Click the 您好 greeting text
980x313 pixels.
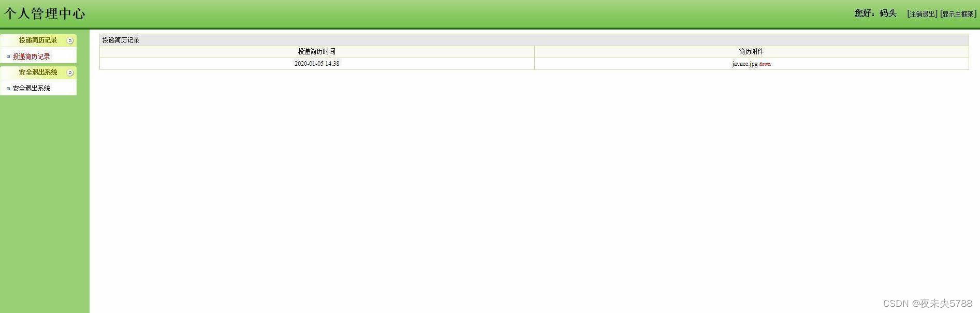(864, 13)
